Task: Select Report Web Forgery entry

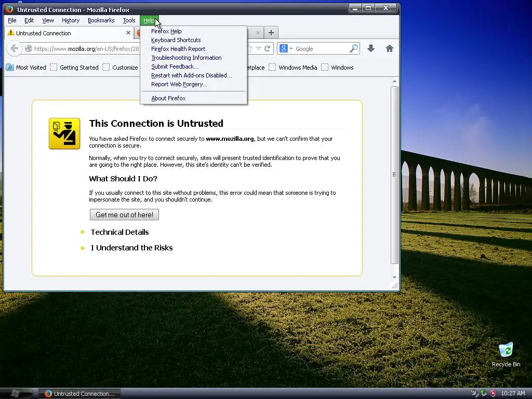Action: (x=193, y=84)
